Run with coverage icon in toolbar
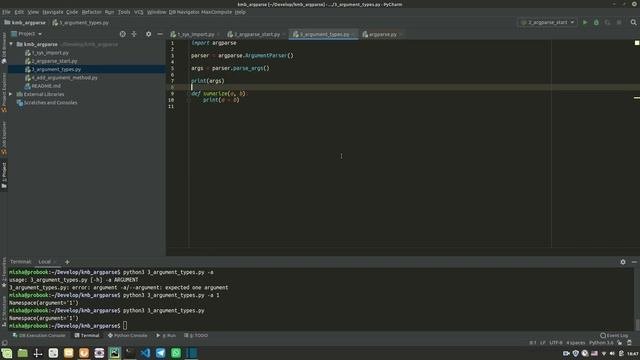Viewport: 640px width, 360px height. (x=608, y=22)
